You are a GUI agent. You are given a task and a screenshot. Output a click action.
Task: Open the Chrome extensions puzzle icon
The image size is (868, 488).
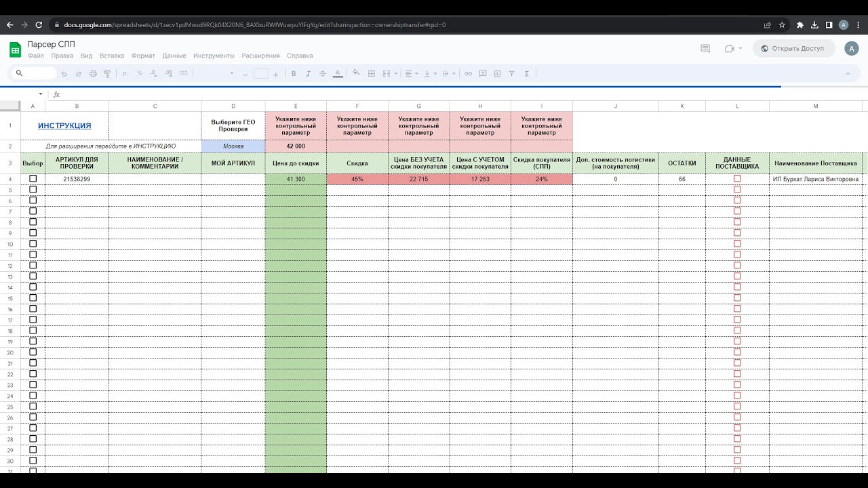click(800, 25)
